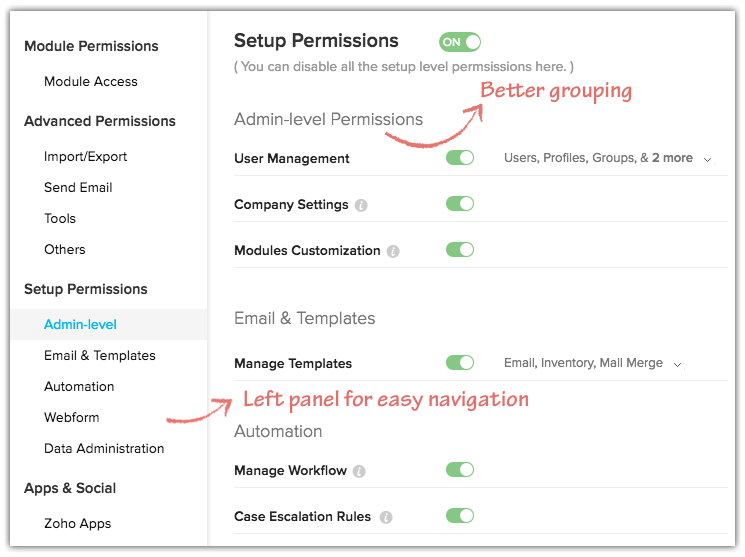Toggle the Manage Workflow switch
This screenshot has width=745, height=557.
[460, 470]
